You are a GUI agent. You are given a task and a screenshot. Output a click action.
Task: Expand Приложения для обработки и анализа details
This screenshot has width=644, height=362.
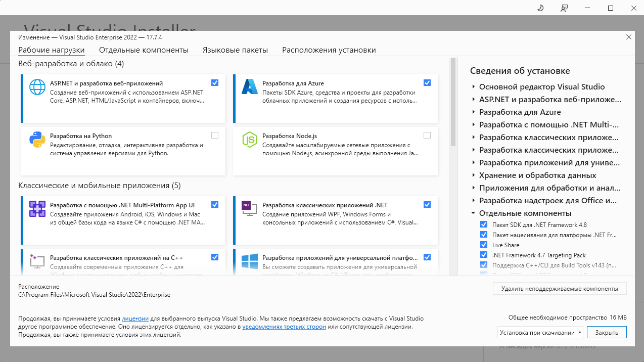click(474, 188)
